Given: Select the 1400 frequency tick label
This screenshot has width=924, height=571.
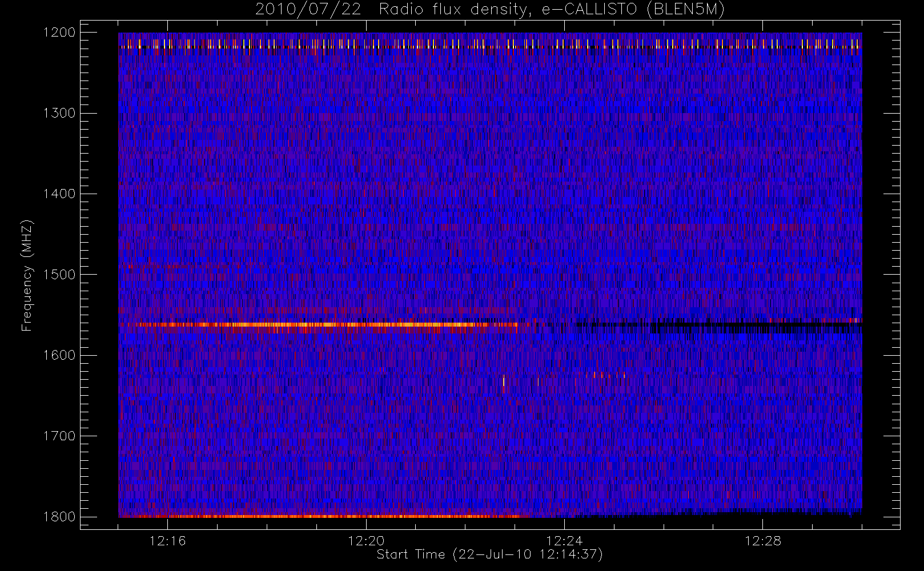Looking at the screenshot, I should pos(59,194).
